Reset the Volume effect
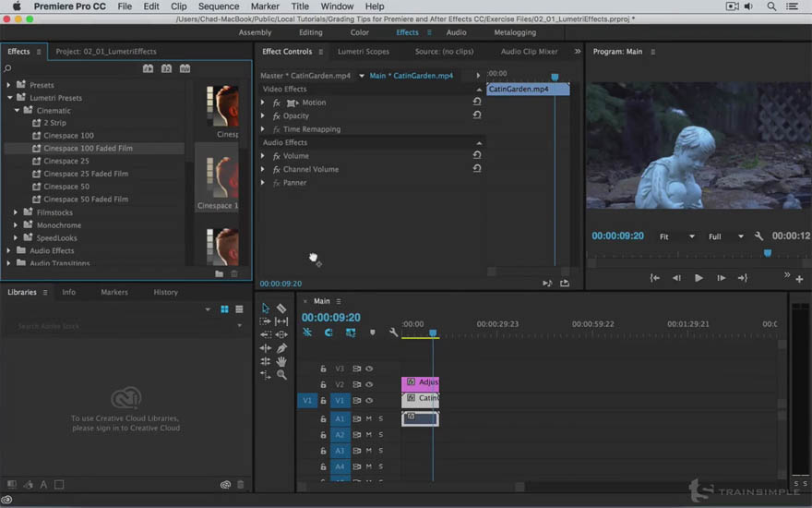Screen dimensions: 812x508 click(477, 155)
